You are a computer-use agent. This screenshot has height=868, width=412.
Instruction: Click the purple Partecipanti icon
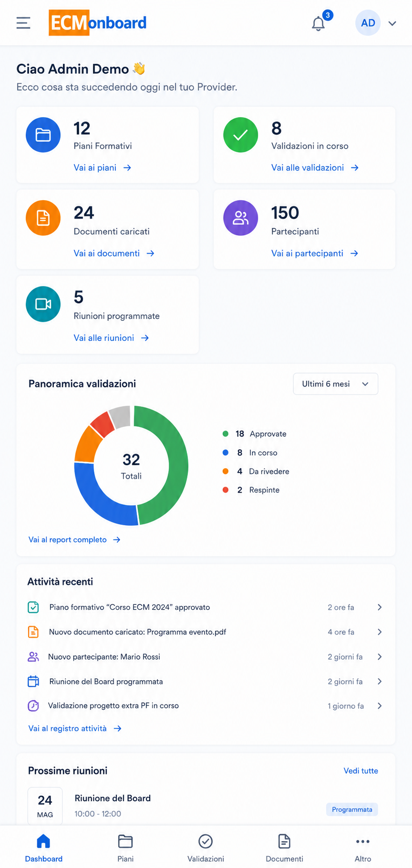pos(241,218)
